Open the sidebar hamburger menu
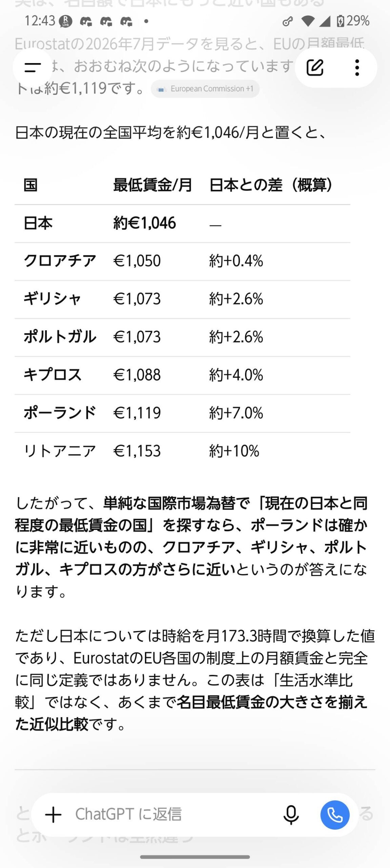 (33, 67)
